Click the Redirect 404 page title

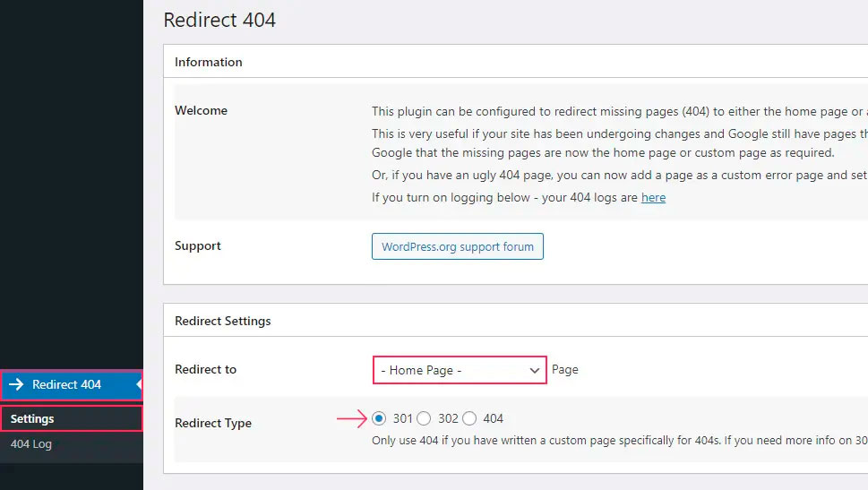tap(219, 20)
